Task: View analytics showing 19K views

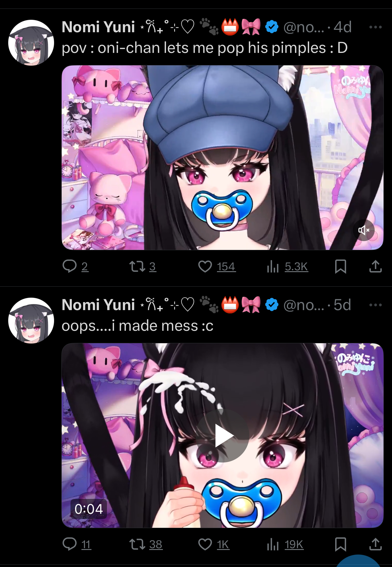Action: click(x=285, y=544)
